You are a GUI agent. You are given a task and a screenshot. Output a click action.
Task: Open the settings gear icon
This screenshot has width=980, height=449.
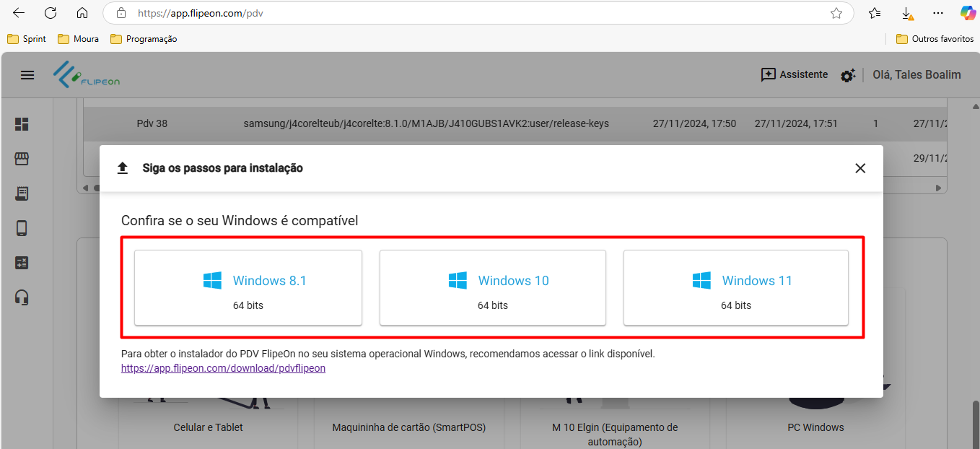tap(848, 75)
